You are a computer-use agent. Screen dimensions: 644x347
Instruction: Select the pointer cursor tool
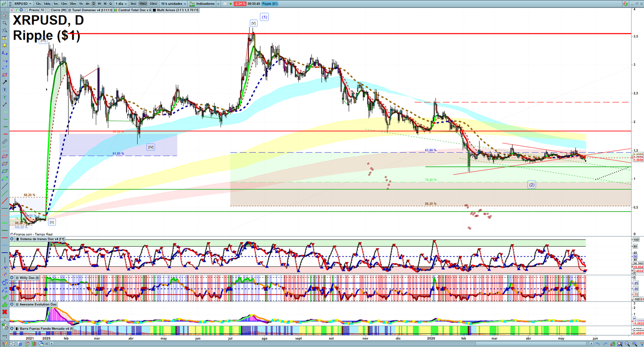(x=4, y=16)
